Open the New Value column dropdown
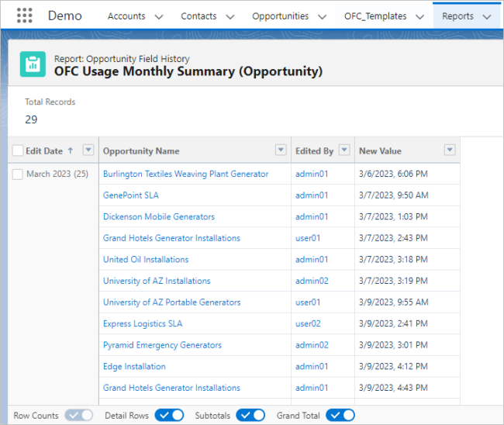The image size is (504, 425). (x=450, y=150)
